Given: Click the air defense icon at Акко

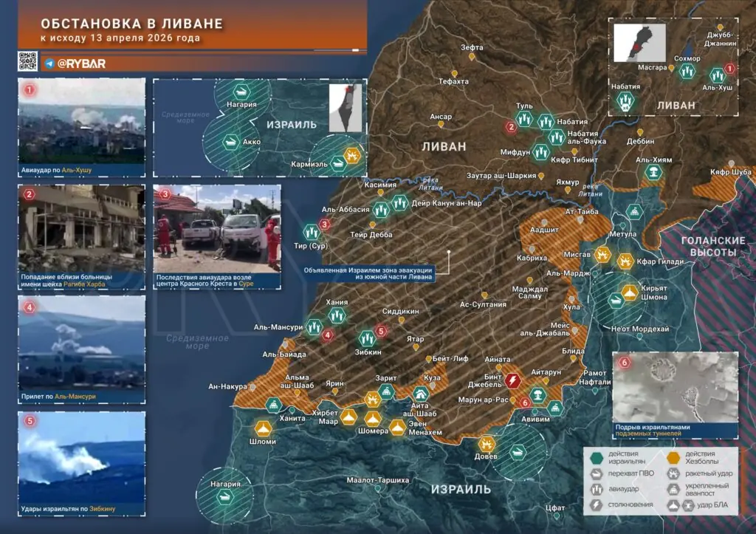Looking at the screenshot, I should point(230,141).
